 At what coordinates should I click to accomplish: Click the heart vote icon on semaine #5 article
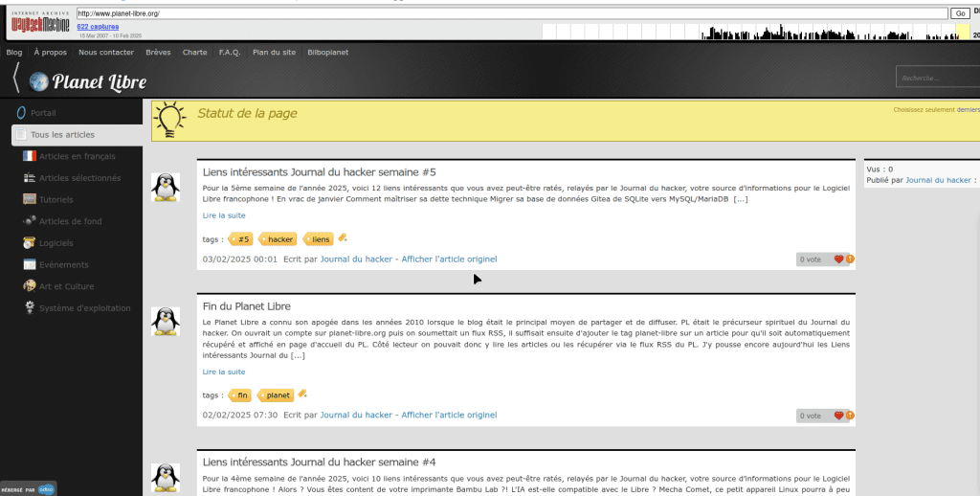point(838,259)
